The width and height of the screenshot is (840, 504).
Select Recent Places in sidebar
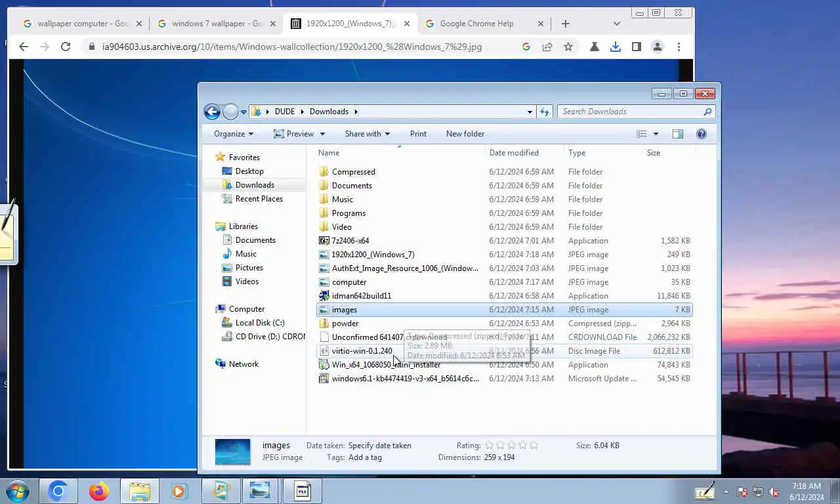coord(259,199)
